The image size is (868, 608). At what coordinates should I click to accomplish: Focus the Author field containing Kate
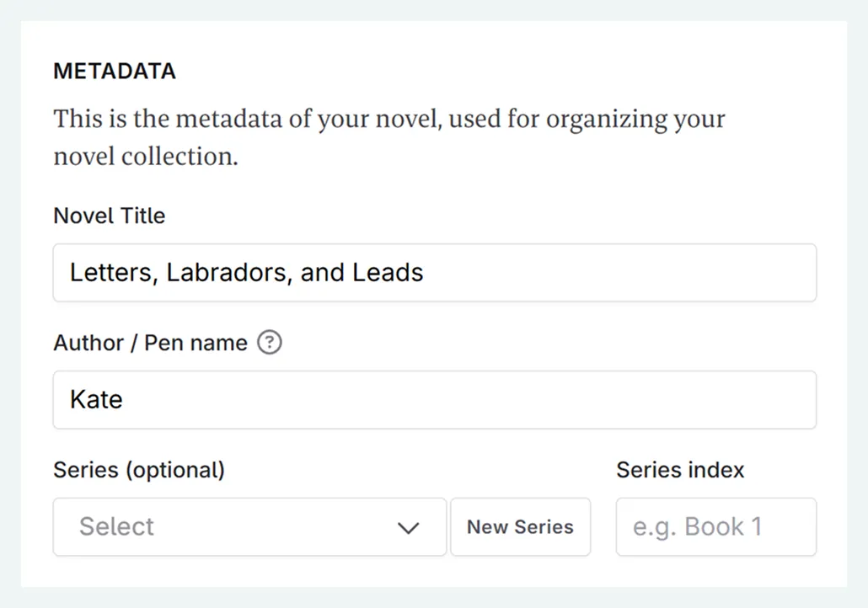click(x=435, y=399)
